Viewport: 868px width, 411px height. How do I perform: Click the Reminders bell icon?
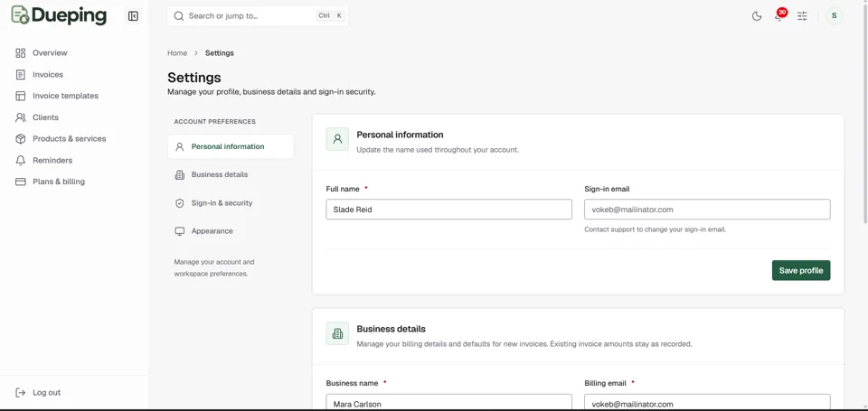(x=21, y=161)
